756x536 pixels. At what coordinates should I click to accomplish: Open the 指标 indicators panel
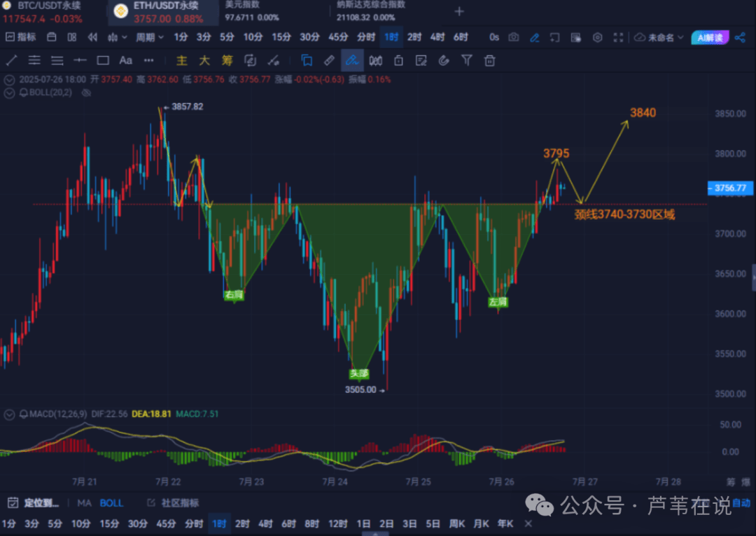tap(20, 37)
